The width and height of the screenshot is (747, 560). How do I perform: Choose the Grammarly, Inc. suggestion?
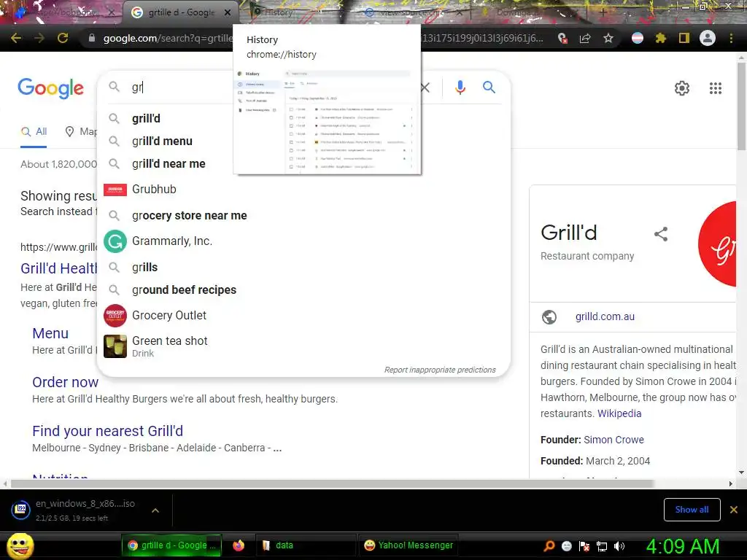coord(303,241)
